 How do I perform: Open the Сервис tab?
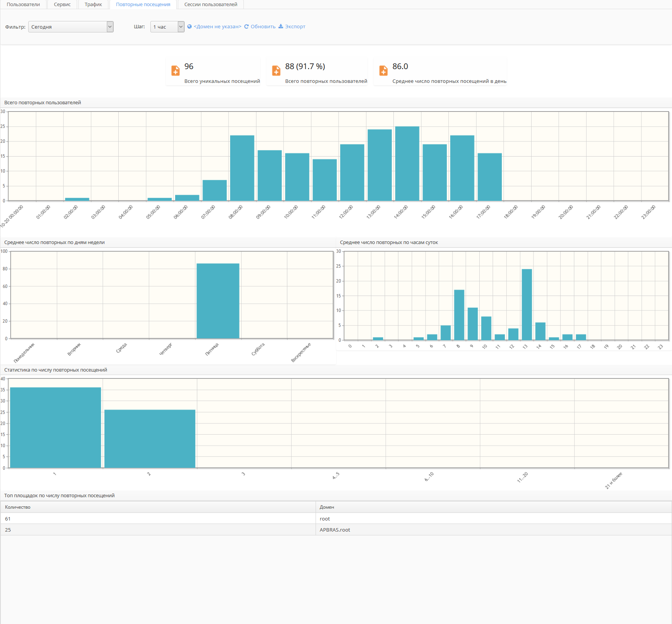(62, 5)
